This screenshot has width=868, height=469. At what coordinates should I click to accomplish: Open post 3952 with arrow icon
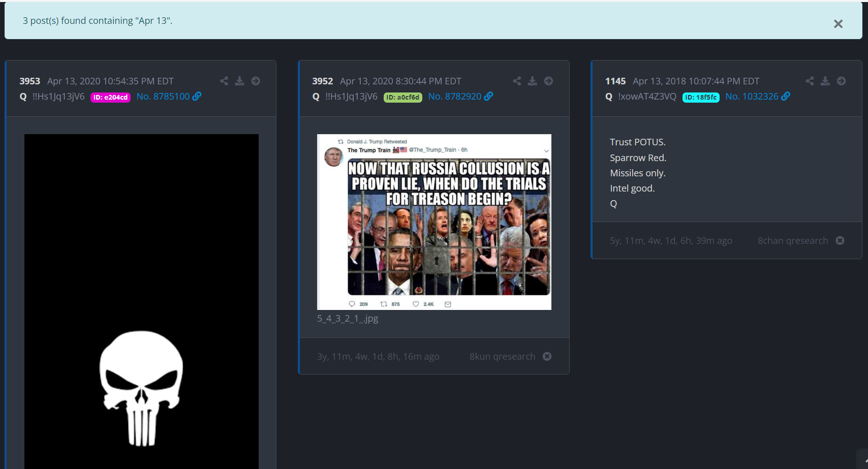[x=548, y=81]
